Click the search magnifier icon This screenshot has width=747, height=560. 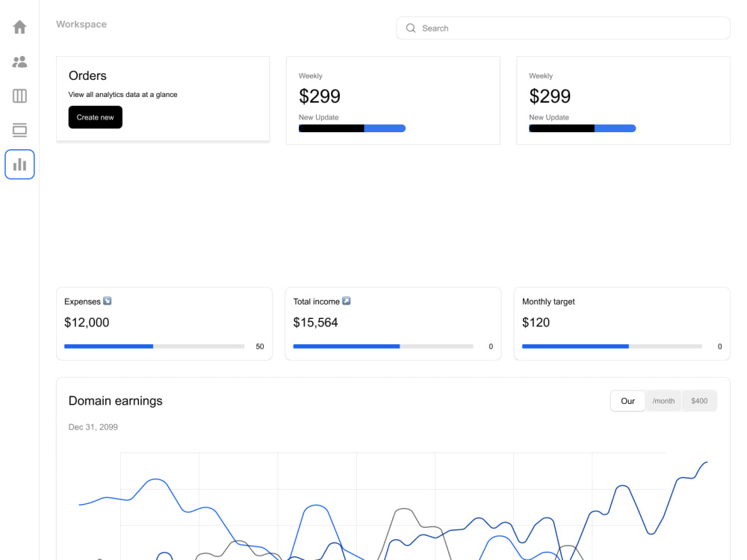411,28
